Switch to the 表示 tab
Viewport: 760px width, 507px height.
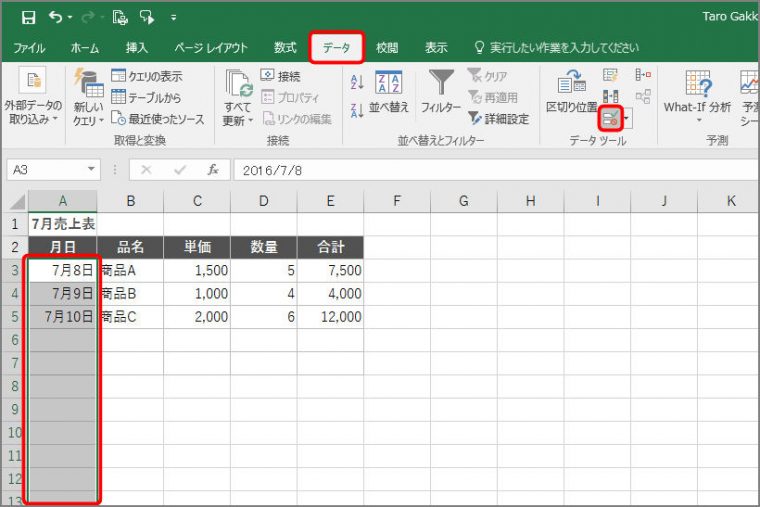click(436, 48)
